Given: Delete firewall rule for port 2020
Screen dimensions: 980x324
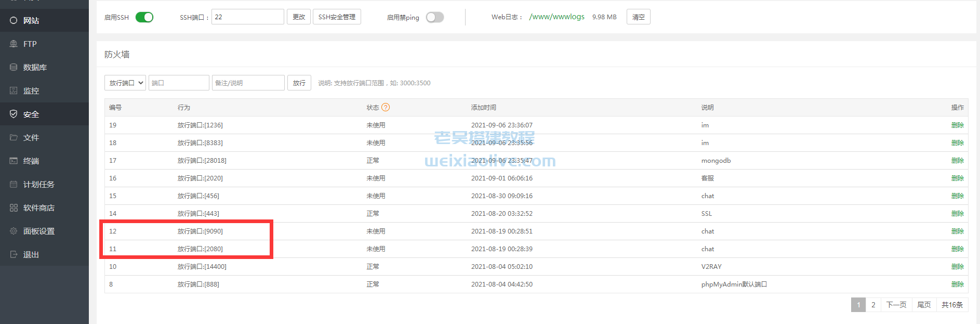Looking at the screenshot, I should pos(958,178).
